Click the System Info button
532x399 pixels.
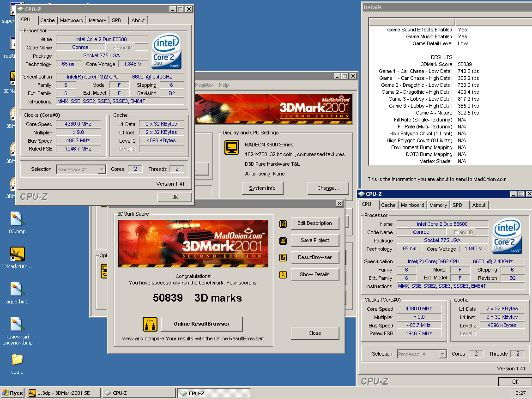[x=262, y=188]
